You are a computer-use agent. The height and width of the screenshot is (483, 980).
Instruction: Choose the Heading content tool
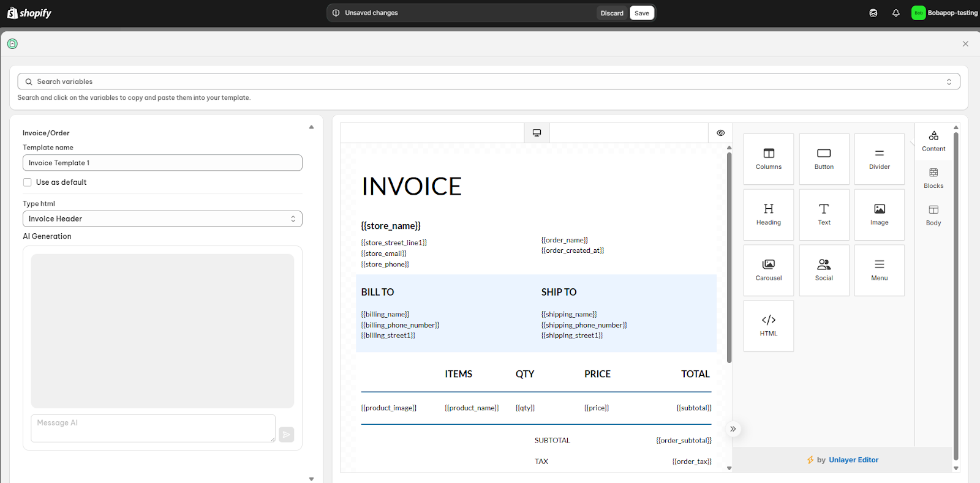[769, 215]
